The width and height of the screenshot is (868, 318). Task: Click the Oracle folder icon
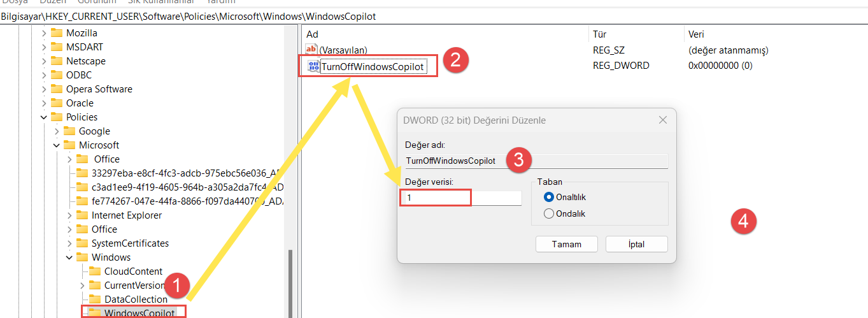click(57, 103)
